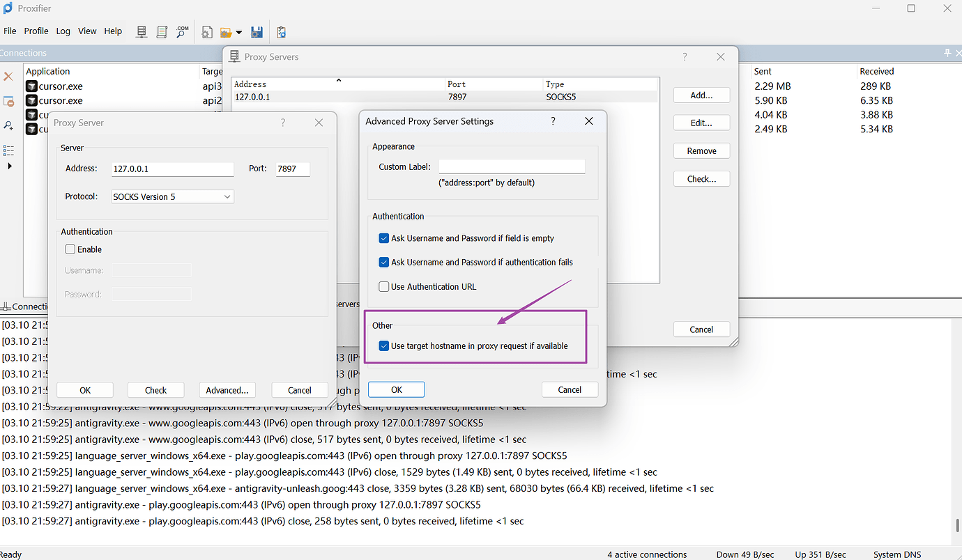
Task: Toggle the pin icon on the Connections panel
Action: point(947,53)
